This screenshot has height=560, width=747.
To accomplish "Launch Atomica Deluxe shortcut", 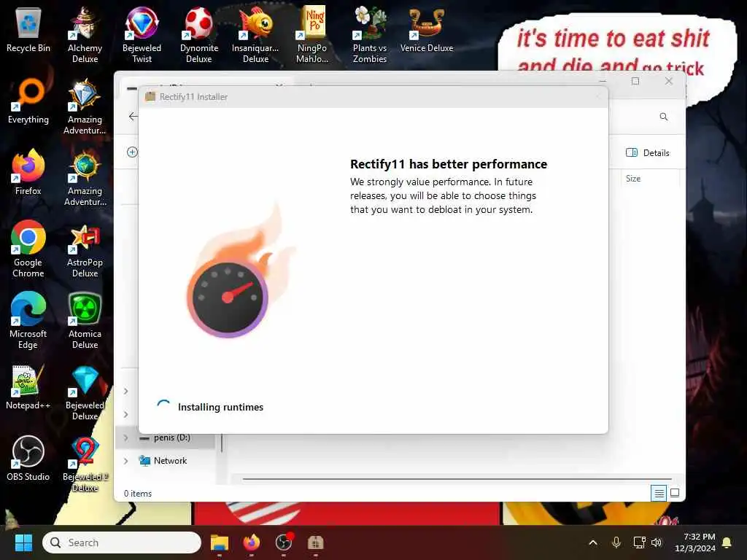I will [85, 320].
